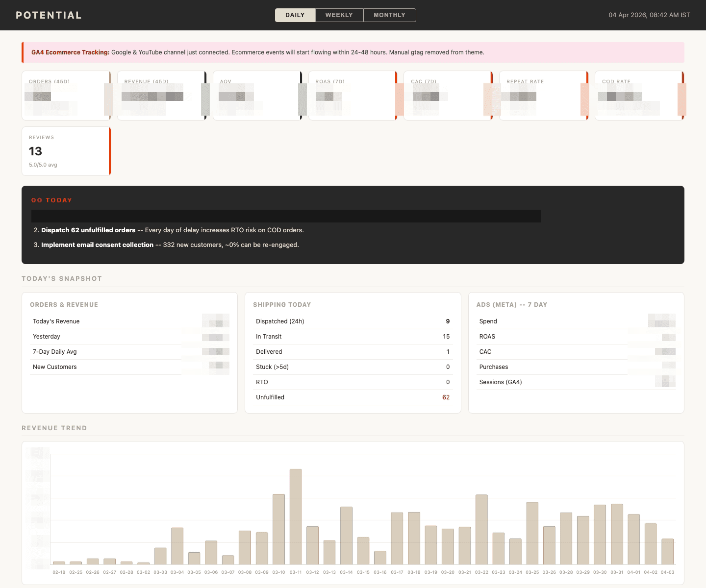Select the New Customers row
706x588 pixels.
pyautogui.click(x=129, y=367)
